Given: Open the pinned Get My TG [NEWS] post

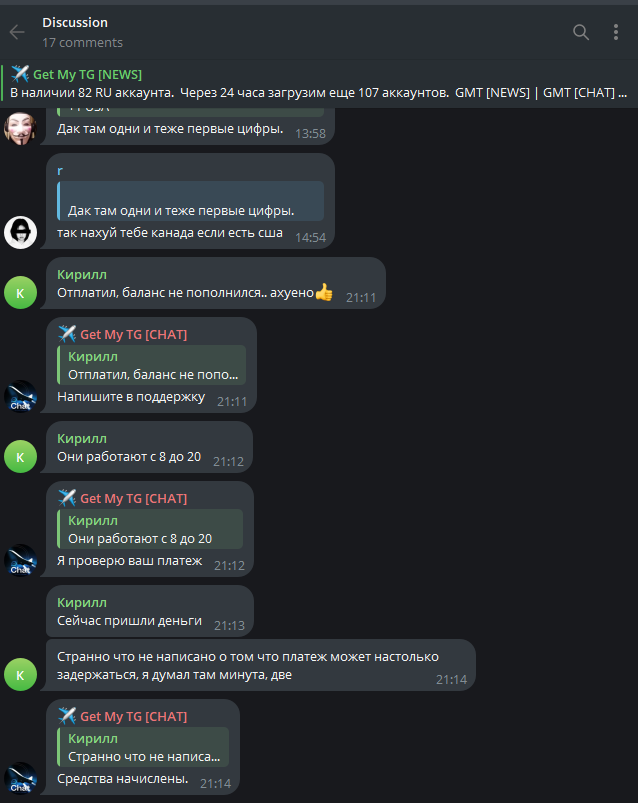Looking at the screenshot, I should [x=319, y=83].
